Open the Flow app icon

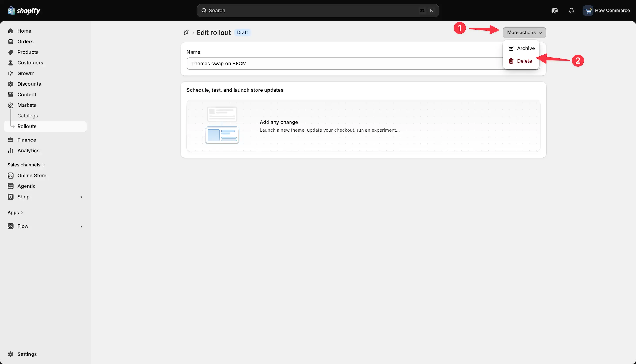coord(11,226)
